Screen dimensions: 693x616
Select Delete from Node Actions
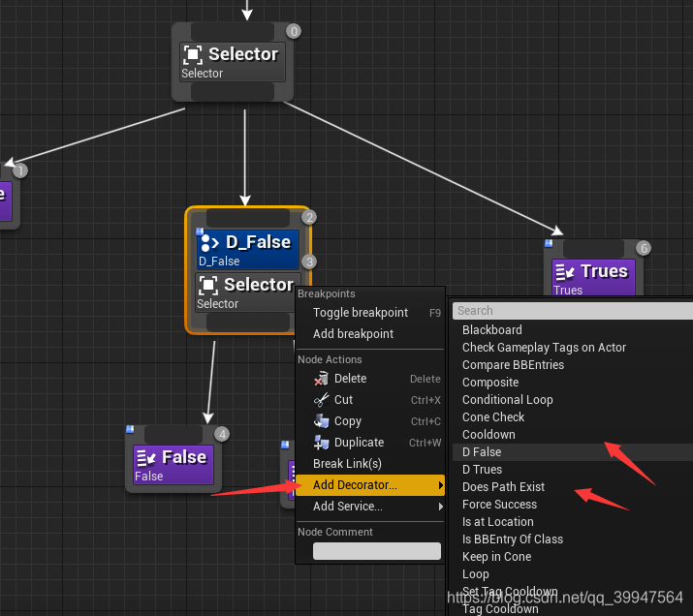[369, 379]
